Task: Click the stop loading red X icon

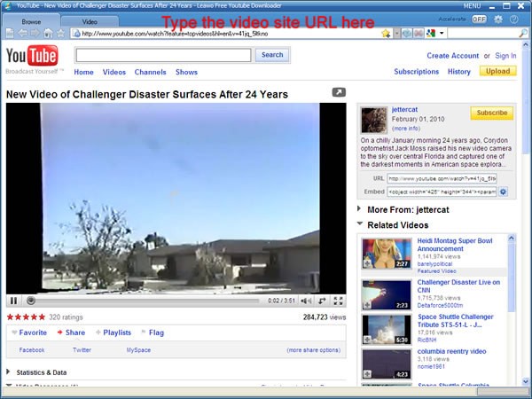Action: 419,34
